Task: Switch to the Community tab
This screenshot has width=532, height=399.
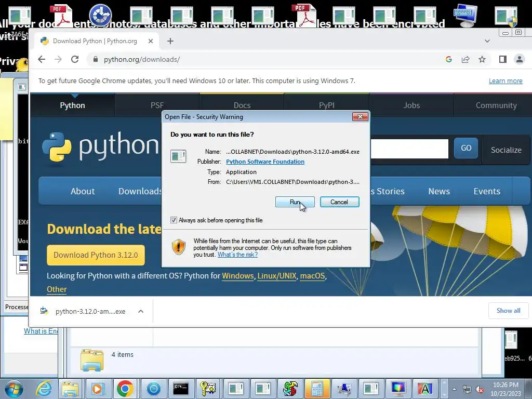Action: pyautogui.click(x=496, y=105)
